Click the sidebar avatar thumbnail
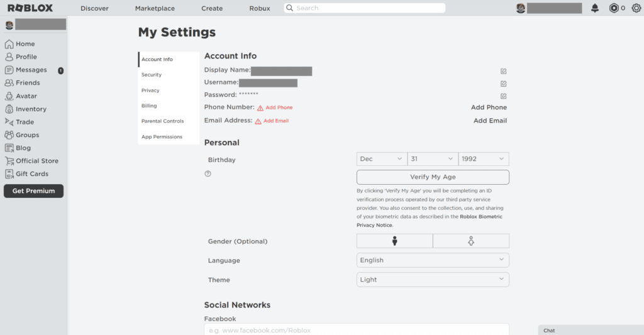The height and width of the screenshot is (335, 644). 9,25
